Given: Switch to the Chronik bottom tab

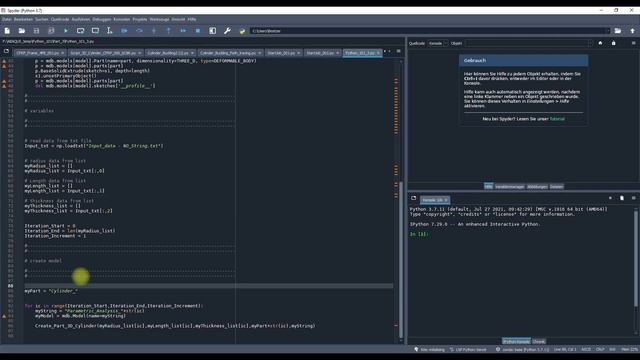Looking at the screenshot, I should [x=539, y=341].
